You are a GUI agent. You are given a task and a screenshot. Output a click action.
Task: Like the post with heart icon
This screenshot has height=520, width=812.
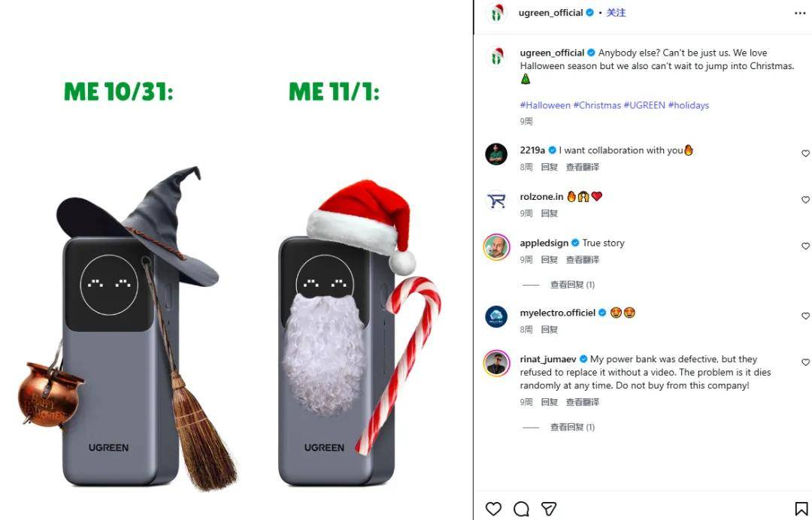click(x=493, y=509)
